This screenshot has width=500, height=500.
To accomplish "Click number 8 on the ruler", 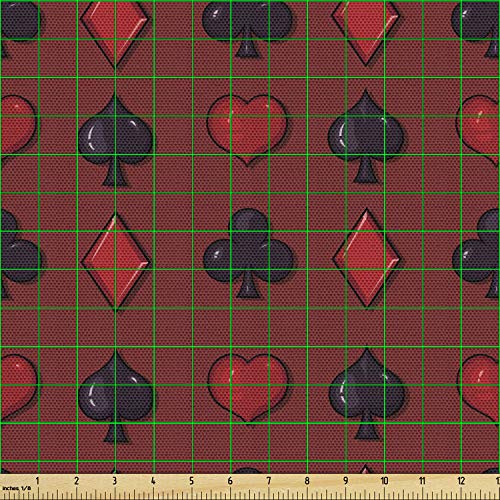I will pyautogui.click(x=307, y=481).
